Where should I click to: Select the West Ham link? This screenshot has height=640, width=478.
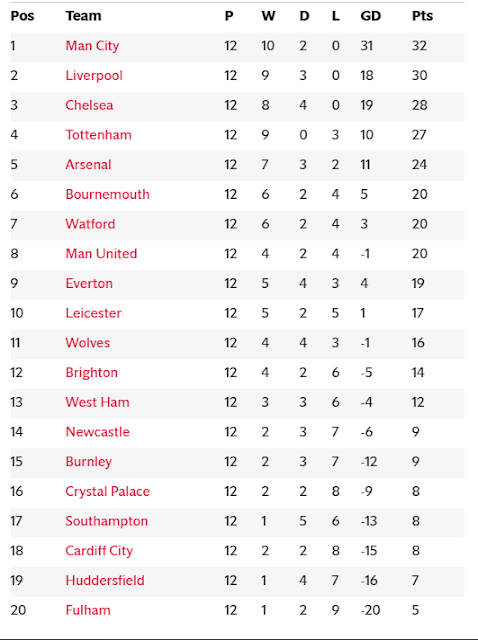point(97,402)
